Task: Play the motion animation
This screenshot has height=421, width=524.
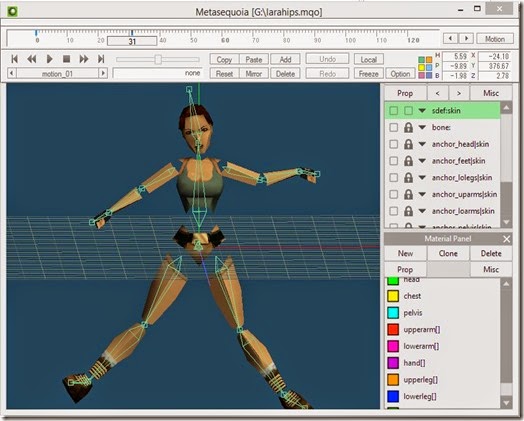Action: pos(49,59)
